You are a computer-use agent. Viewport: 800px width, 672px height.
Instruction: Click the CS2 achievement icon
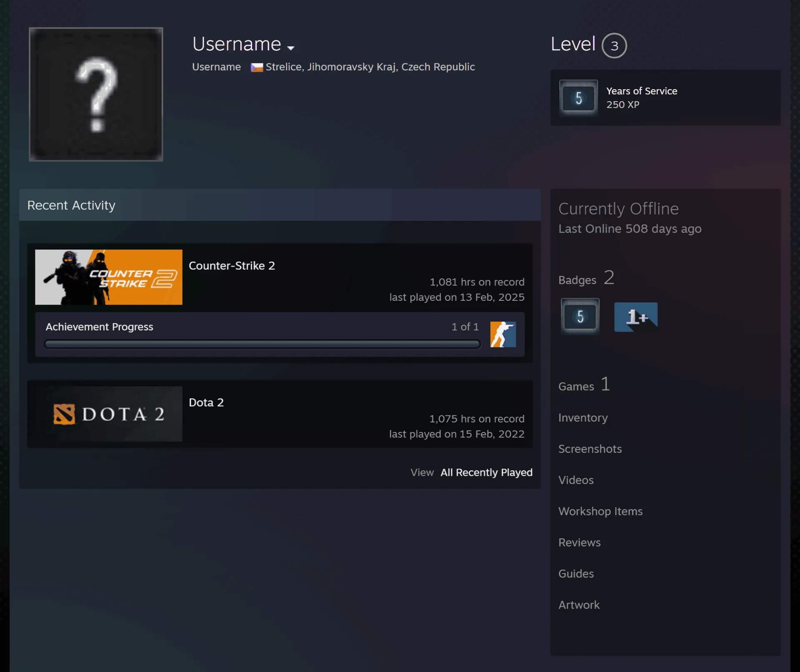point(503,334)
